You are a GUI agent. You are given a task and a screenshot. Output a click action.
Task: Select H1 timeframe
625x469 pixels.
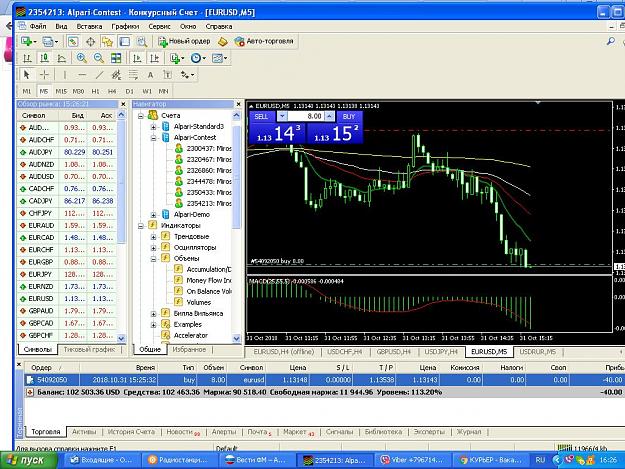pos(95,91)
